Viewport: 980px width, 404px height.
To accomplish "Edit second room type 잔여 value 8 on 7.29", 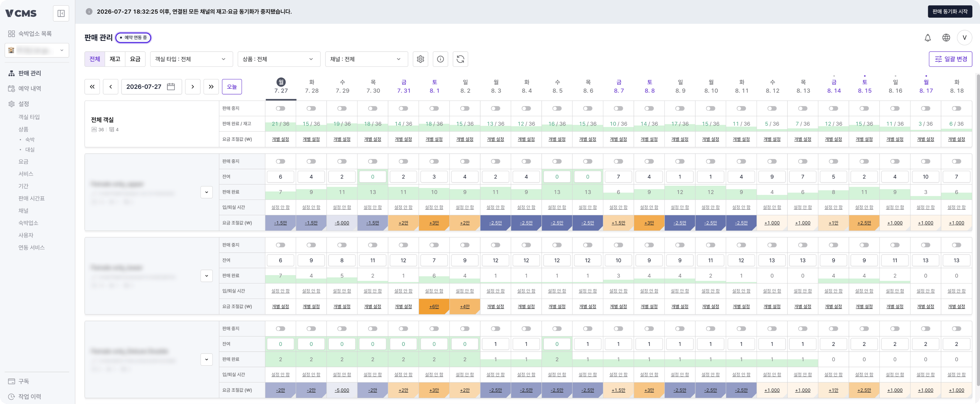I will point(342,260).
